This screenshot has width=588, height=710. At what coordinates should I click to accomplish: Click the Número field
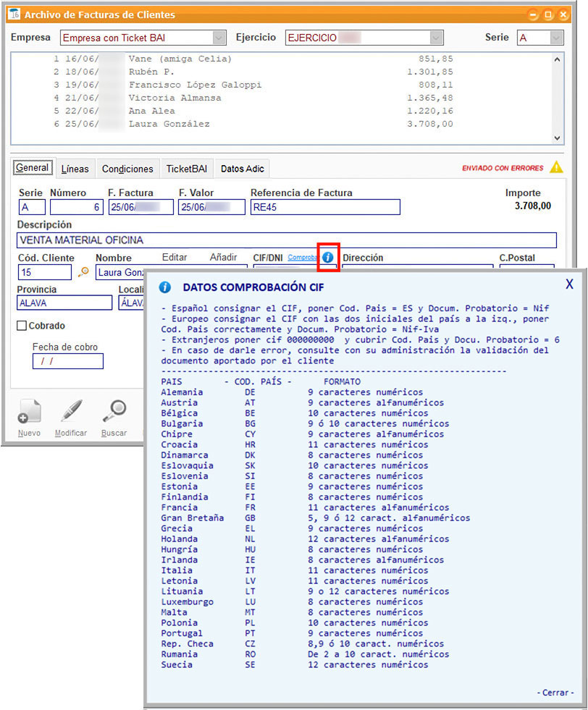click(x=77, y=207)
